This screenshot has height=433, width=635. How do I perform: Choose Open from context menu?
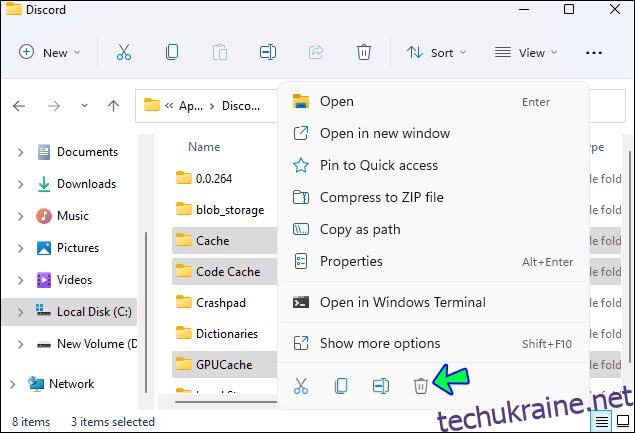pyautogui.click(x=433, y=102)
